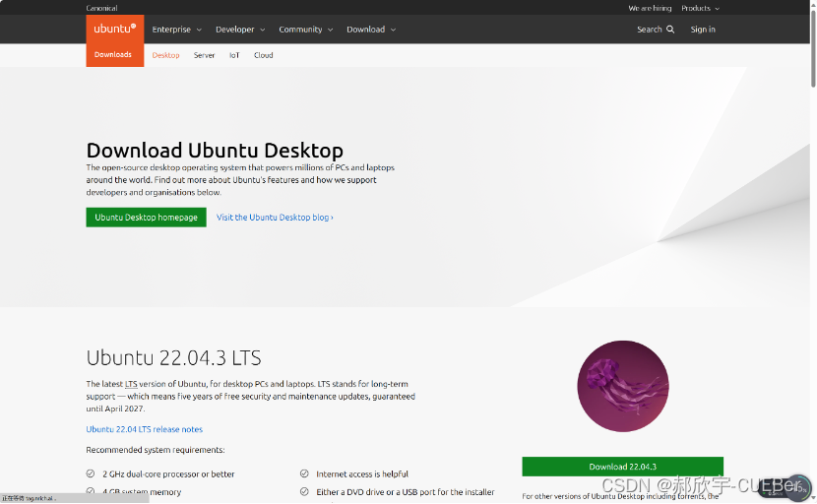Viewport: 817px width, 504px height.
Task: Open Ubuntu 22.04 LTS release notes
Action: click(145, 429)
